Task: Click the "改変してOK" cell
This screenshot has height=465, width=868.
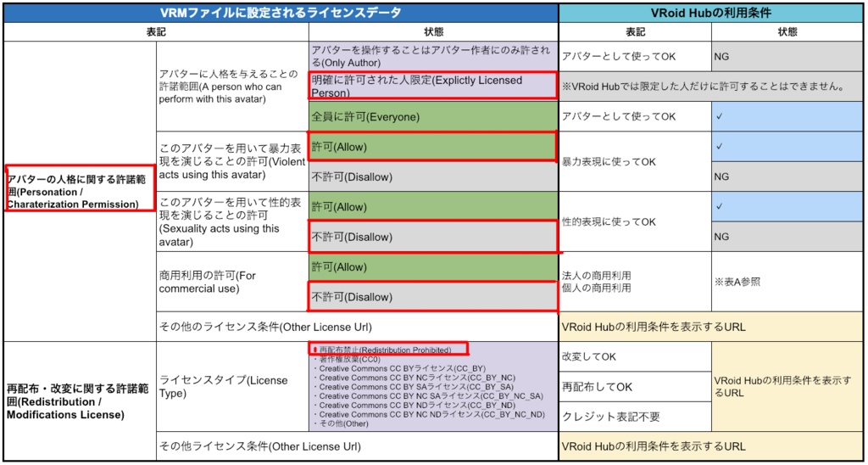Action: coord(635,356)
